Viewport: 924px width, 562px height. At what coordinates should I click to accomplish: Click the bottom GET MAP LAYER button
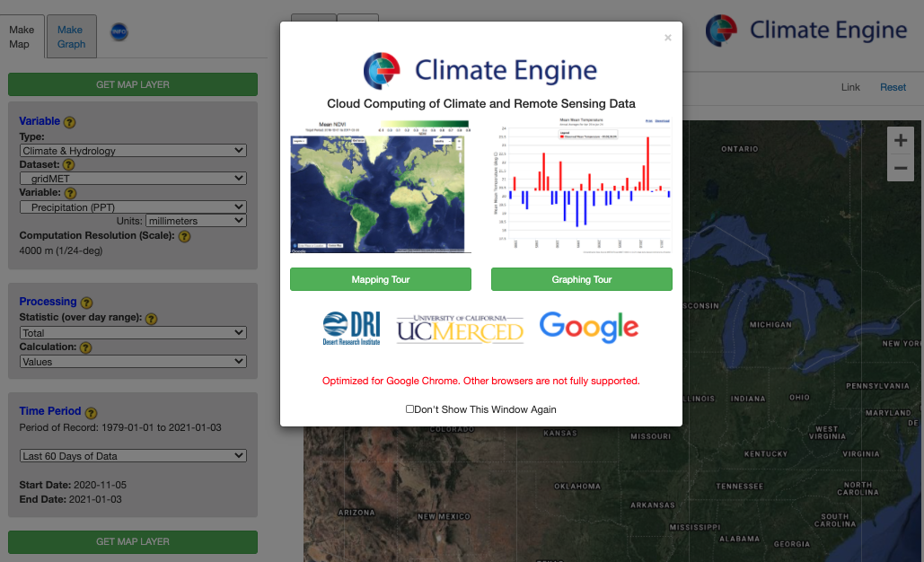pyautogui.click(x=133, y=541)
